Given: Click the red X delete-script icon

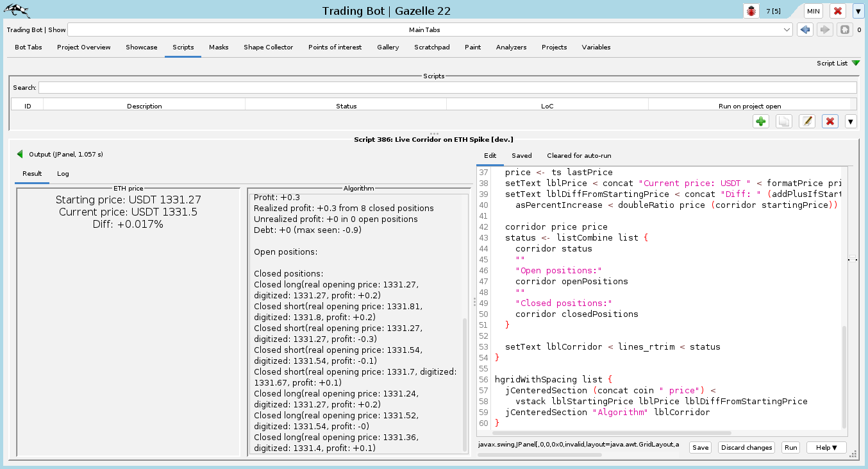Looking at the screenshot, I should pos(830,121).
